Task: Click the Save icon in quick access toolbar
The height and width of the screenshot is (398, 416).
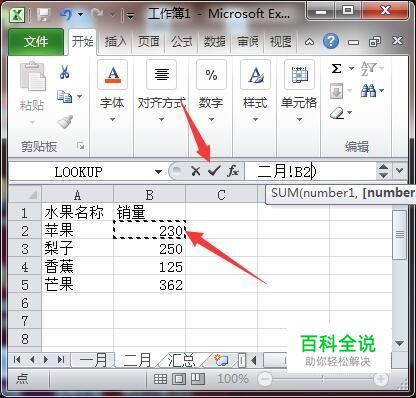Action: point(43,14)
